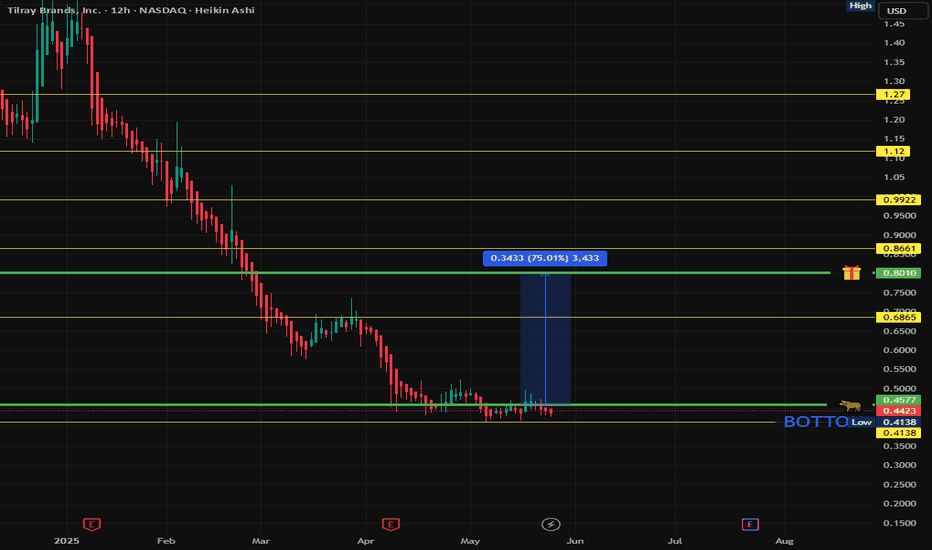Click the bull icon on the 0.4577 line
Image resolution: width=932 pixels, height=550 pixels.
pyautogui.click(x=851, y=406)
